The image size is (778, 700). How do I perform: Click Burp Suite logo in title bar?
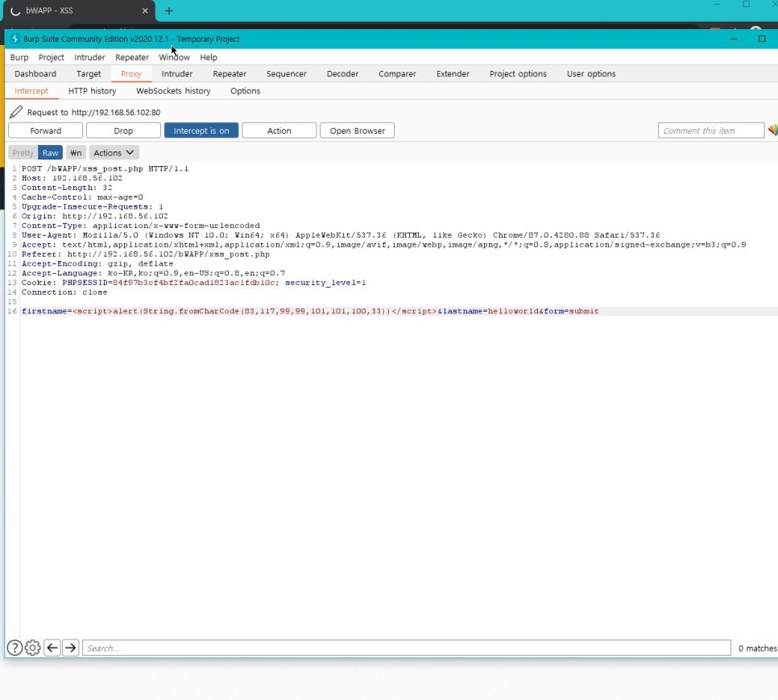click(x=14, y=39)
